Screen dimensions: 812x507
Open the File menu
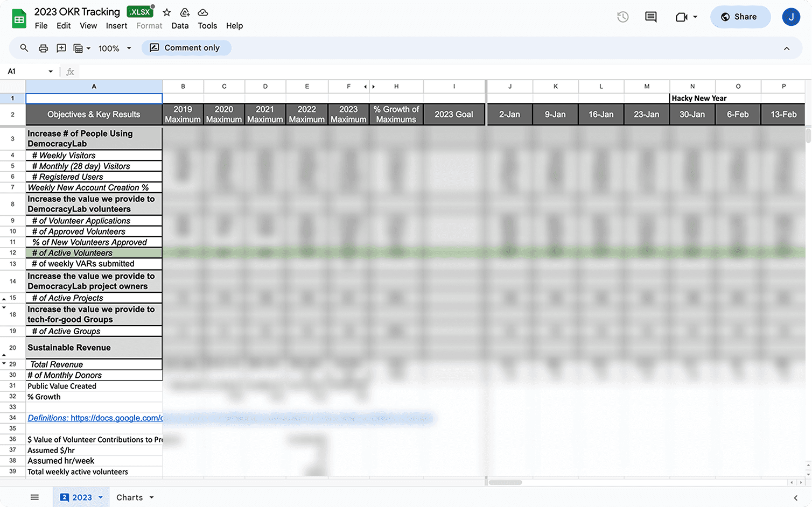[41, 26]
